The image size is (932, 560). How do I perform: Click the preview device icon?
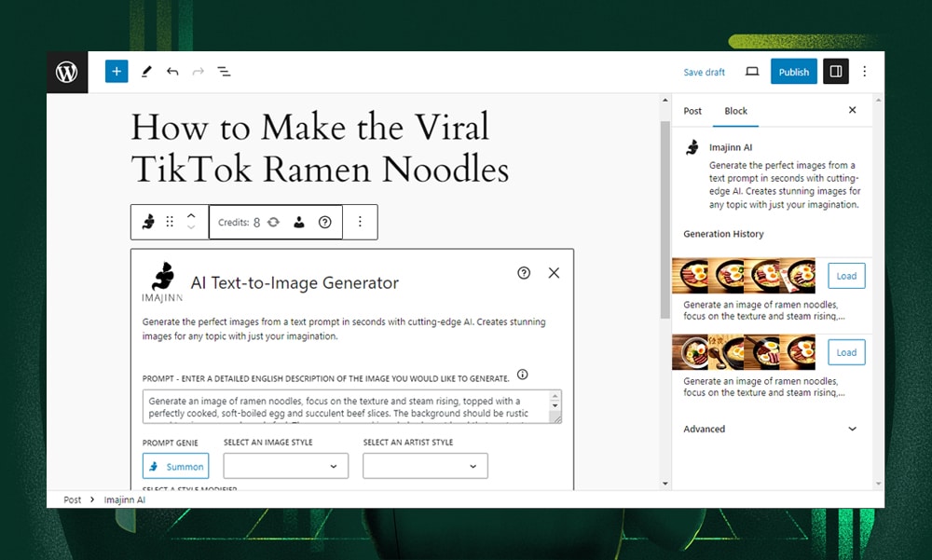tap(752, 72)
